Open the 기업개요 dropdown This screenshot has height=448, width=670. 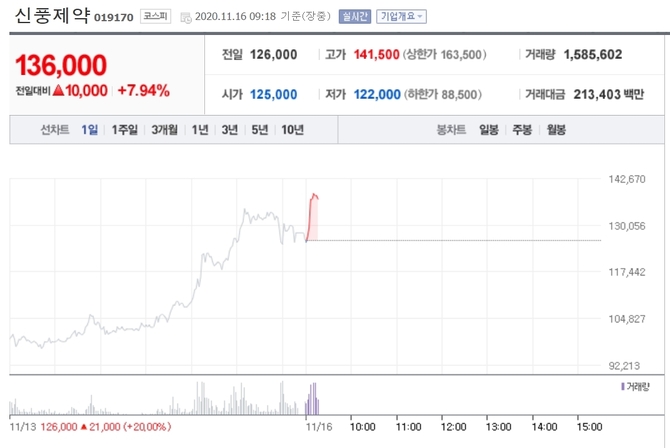[401, 16]
